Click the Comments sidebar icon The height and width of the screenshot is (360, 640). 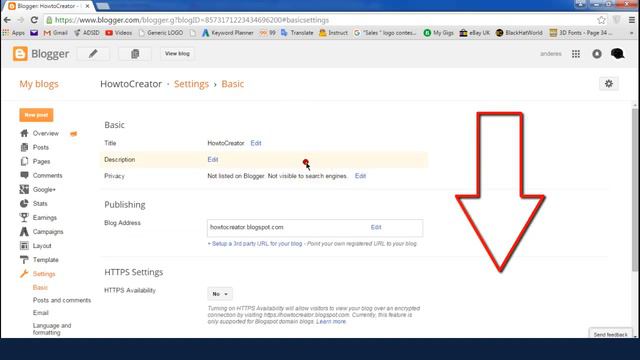(24, 175)
